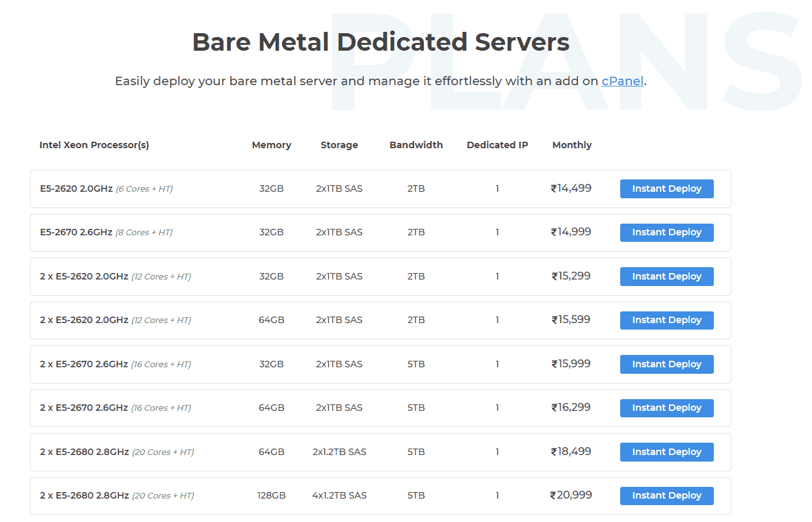
Task: Click the 32GB memory in the ₹14,999 row
Action: 272,232
